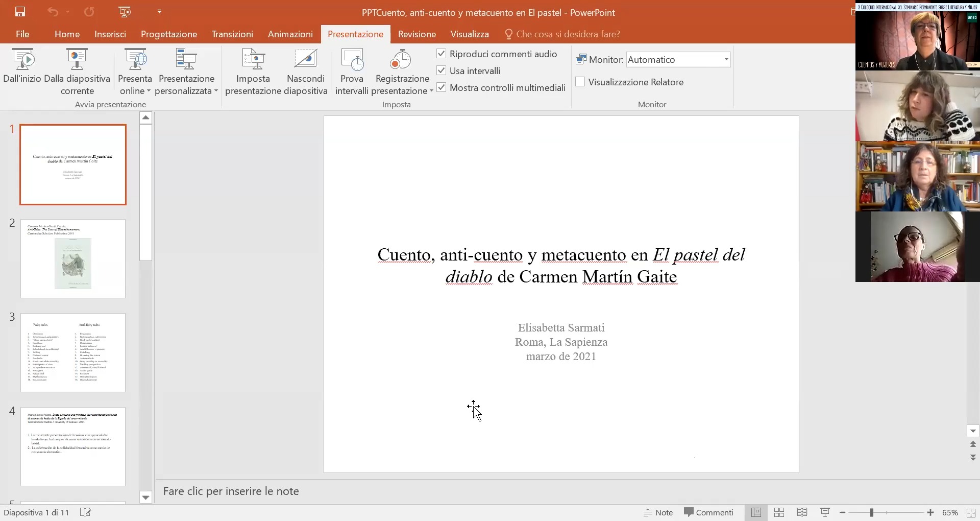Click Presentazione personalizzata icon
Image resolution: width=980 pixels, height=521 pixels.
[186, 60]
